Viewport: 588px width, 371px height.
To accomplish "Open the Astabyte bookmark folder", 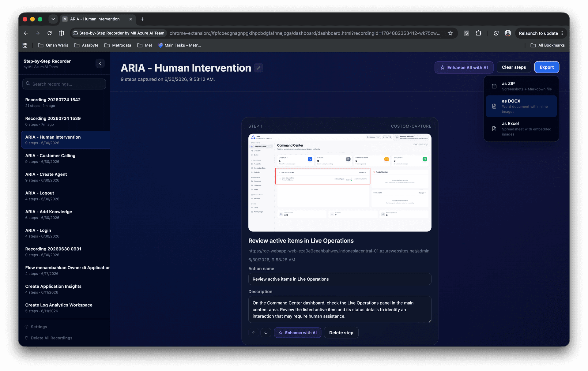I will click(x=86, y=45).
